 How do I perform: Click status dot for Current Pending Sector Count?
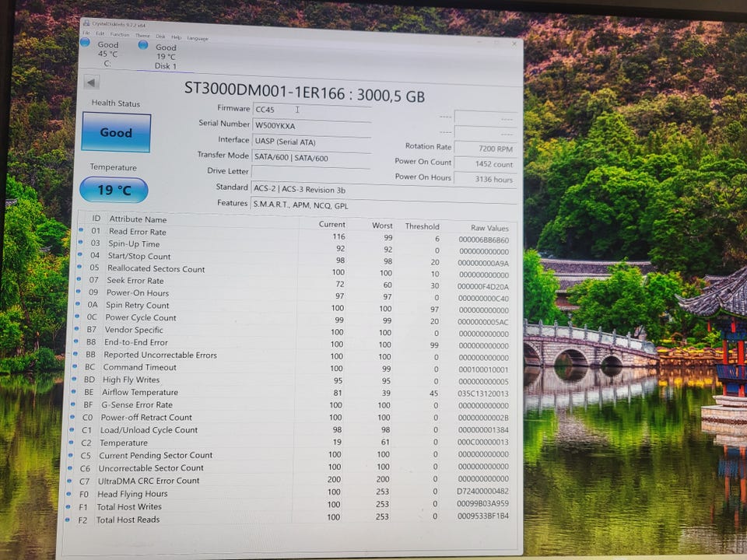71,455
